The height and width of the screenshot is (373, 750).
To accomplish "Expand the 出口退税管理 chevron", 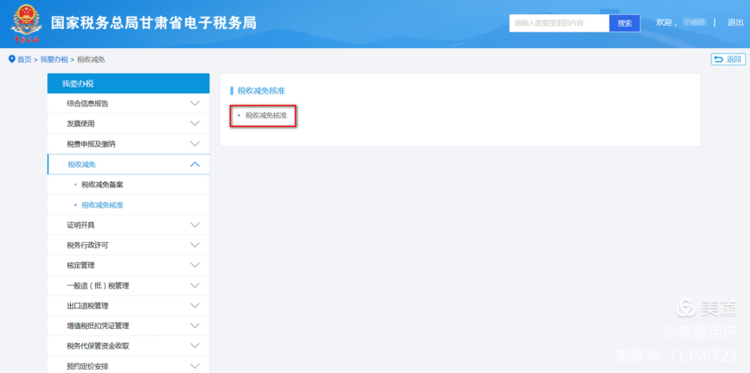I will (x=195, y=306).
